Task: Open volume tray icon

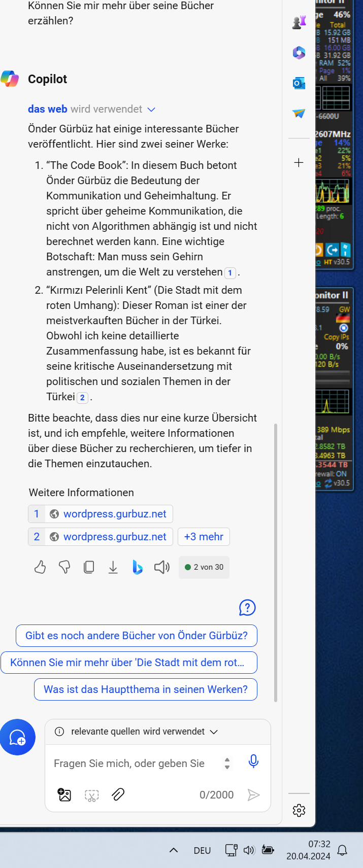Action: (249, 850)
